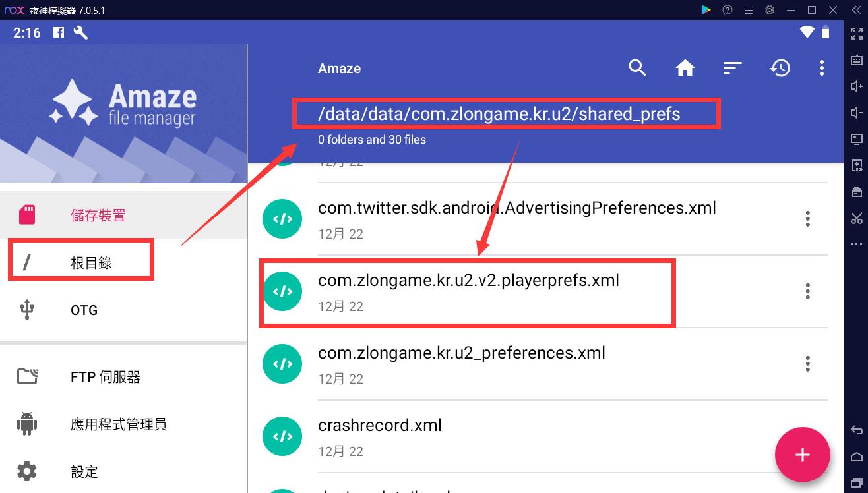The image size is (868, 493).
Task: Open more options for com.zlongame.kr.u2_preferences.xml
Action: pyautogui.click(x=808, y=364)
